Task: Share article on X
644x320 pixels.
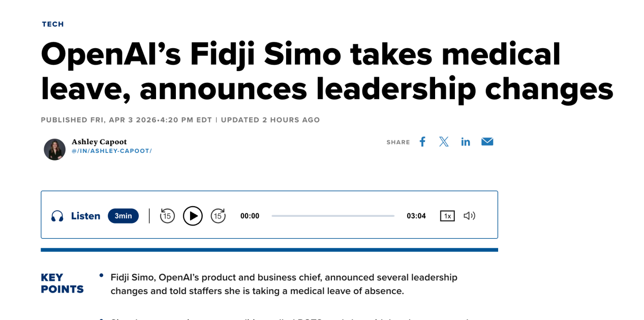Action: point(444,142)
